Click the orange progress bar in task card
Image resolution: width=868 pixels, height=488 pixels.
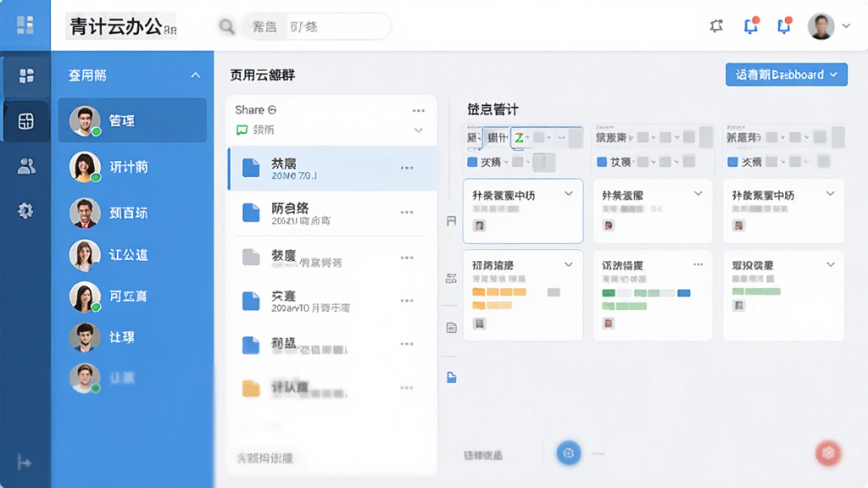498,292
